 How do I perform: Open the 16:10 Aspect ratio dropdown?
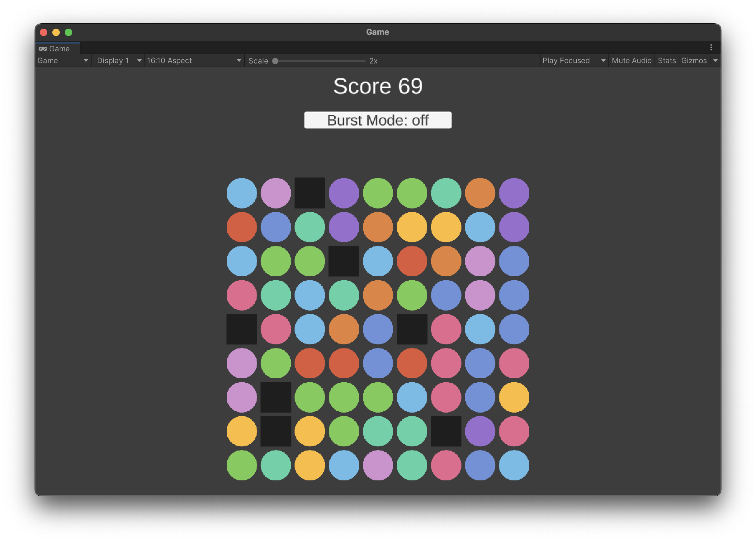pyautogui.click(x=194, y=61)
